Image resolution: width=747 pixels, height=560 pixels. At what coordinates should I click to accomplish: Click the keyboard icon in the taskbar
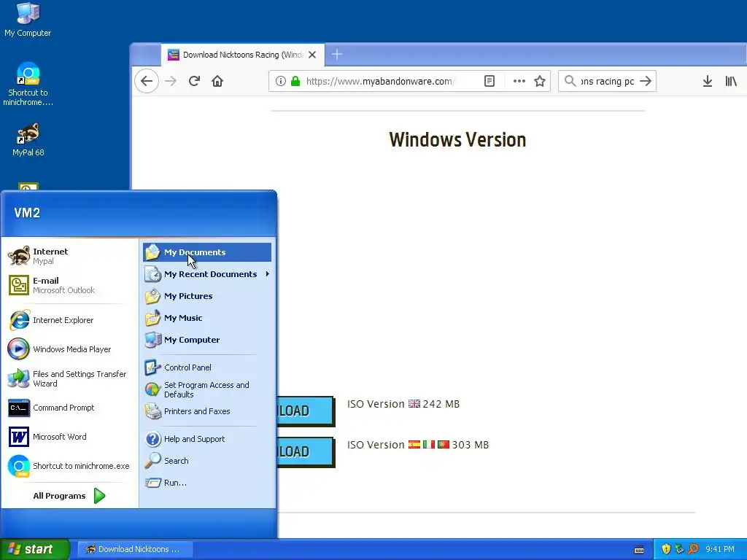coord(639,550)
